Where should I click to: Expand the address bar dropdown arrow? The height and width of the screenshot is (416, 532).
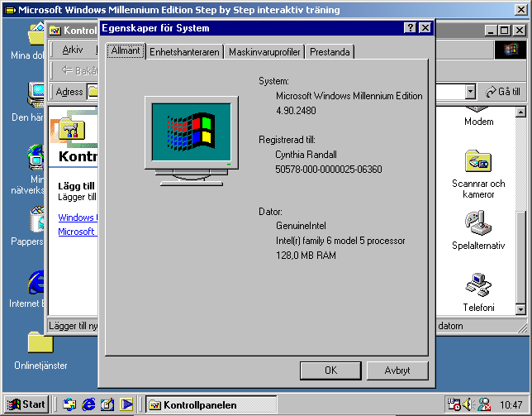tap(470, 92)
